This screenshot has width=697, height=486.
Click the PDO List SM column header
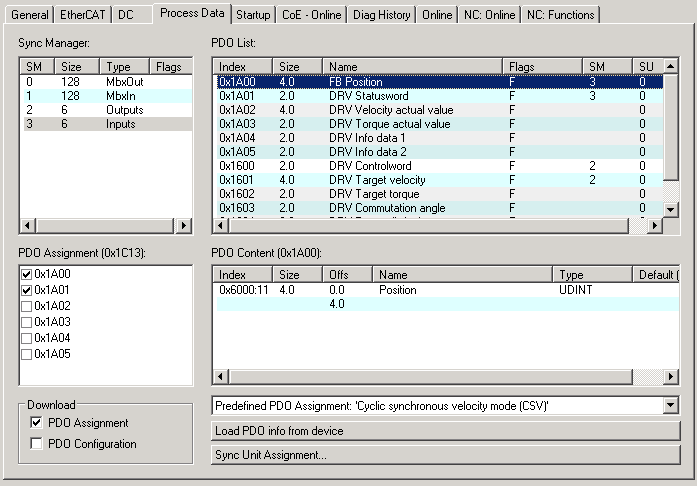[607, 67]
